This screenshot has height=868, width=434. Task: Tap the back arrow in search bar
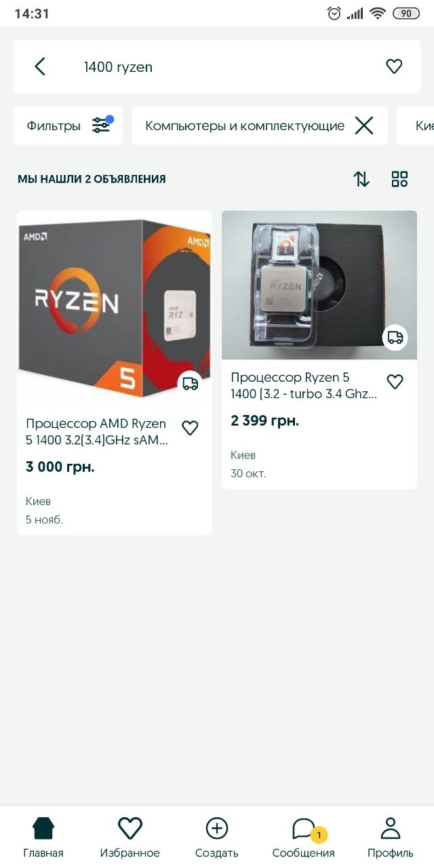click(x=40, y=66)
